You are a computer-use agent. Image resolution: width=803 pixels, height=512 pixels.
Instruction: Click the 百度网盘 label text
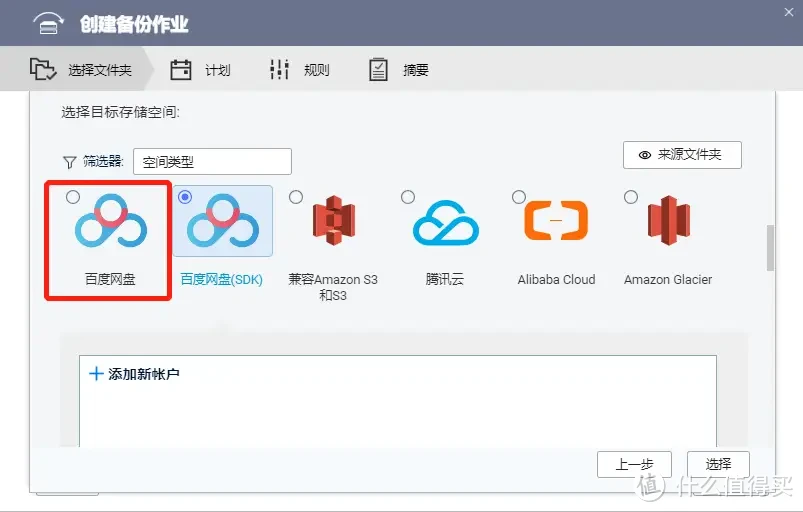[110, 279]
